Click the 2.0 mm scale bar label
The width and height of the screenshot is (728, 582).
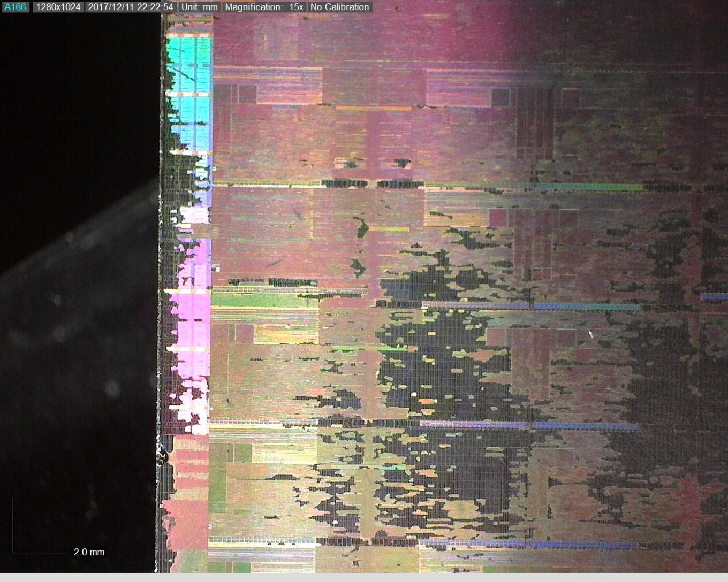pyautogui.click(x=89, y=552)
